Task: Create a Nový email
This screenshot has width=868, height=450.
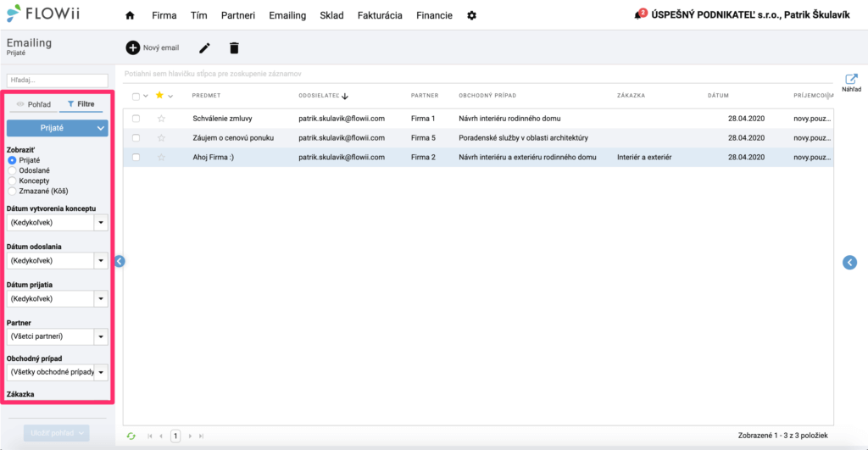Action: click(153, 48)
